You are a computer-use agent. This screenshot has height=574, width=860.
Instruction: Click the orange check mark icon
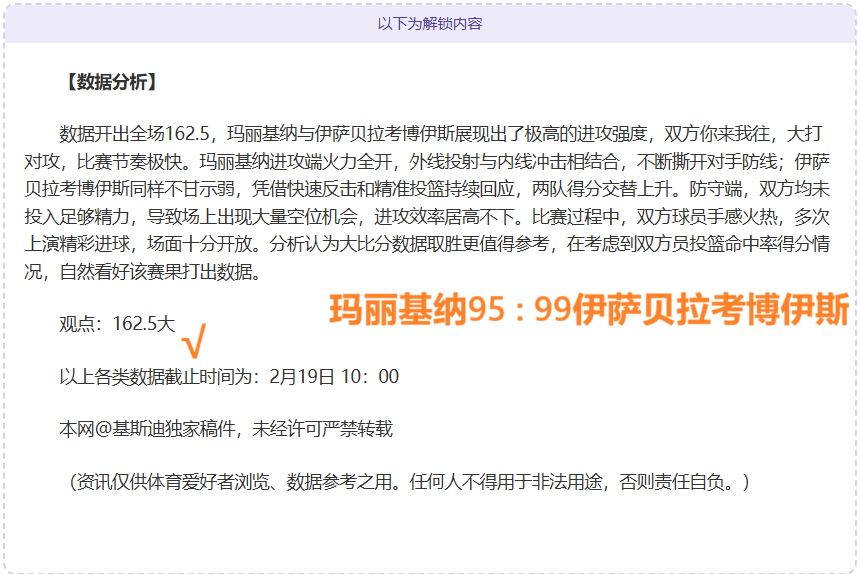tap(194, 343)
